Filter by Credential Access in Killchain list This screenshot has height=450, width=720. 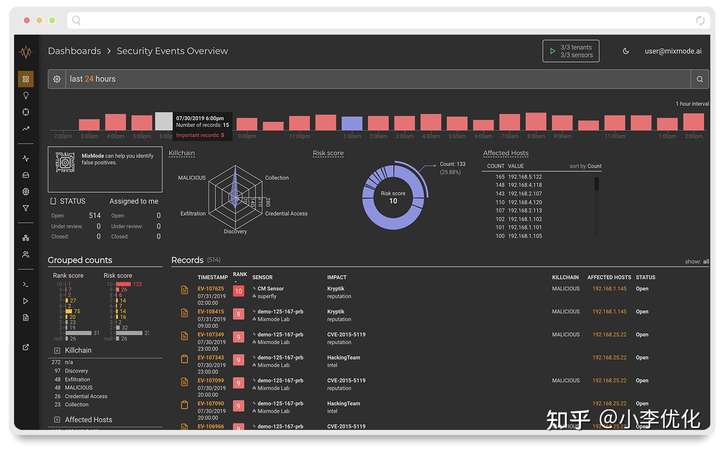coord(86,396)
